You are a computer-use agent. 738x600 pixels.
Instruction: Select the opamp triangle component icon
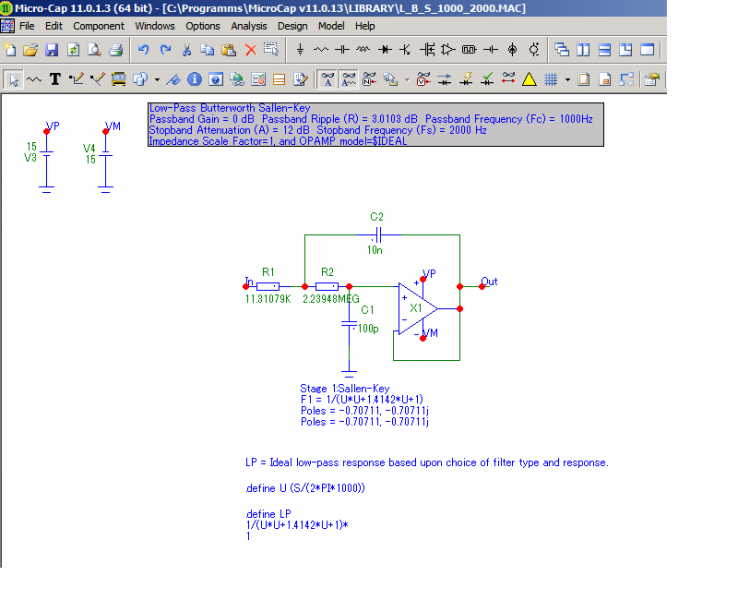[447, 49]
